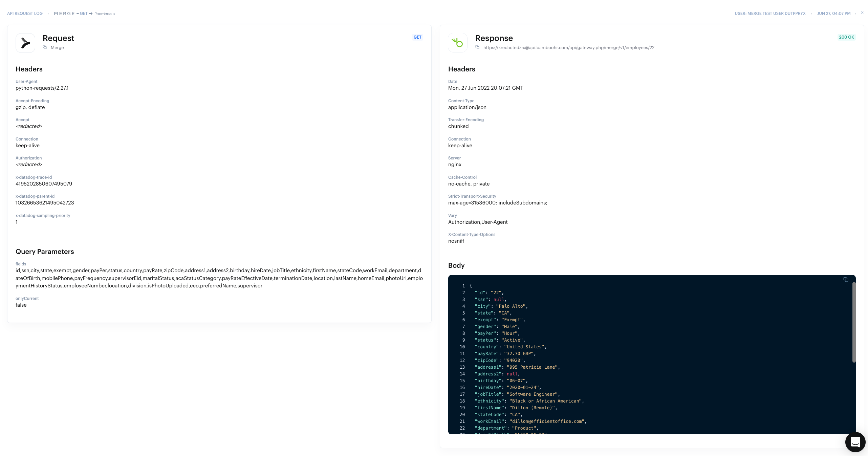The height and width of the screenshot is (456, 868).
Task: Click the BambooHR employees endpoint URL
Action: [x=569, y=48]
